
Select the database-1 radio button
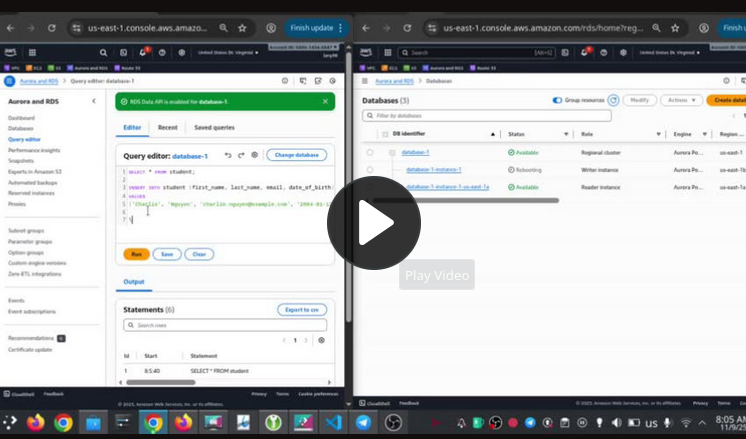point(369,152)
